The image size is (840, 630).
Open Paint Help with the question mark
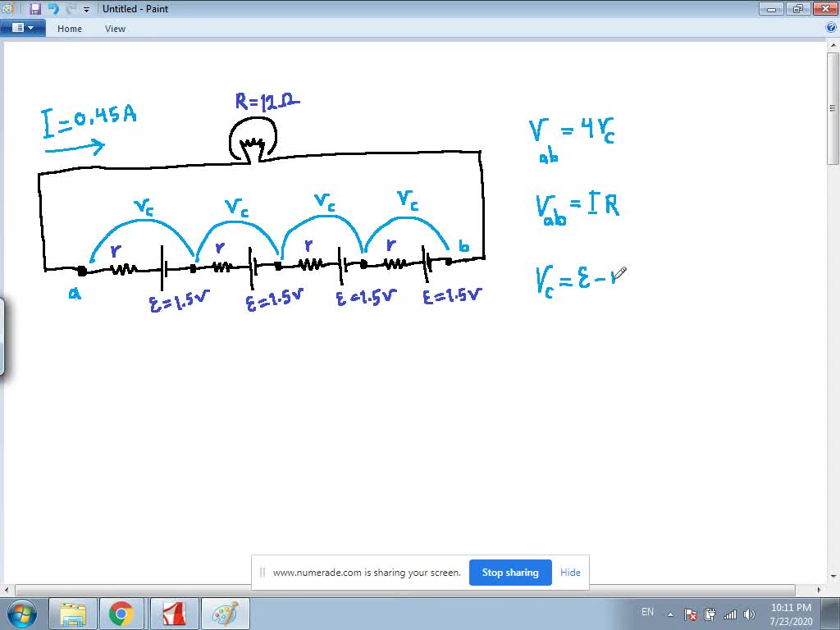(x=831, y=27)
